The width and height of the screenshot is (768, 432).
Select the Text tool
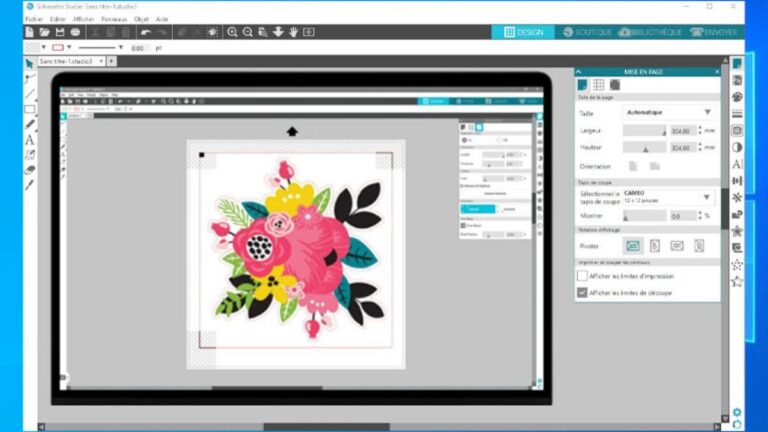tap(30, 140)
